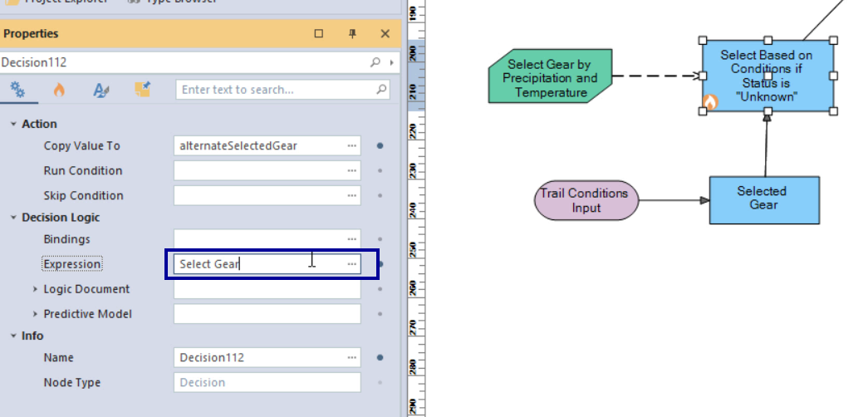Open ellipsis editor for Expression
Viewport: 868px width, 417px height.
[x=352, y=264]
